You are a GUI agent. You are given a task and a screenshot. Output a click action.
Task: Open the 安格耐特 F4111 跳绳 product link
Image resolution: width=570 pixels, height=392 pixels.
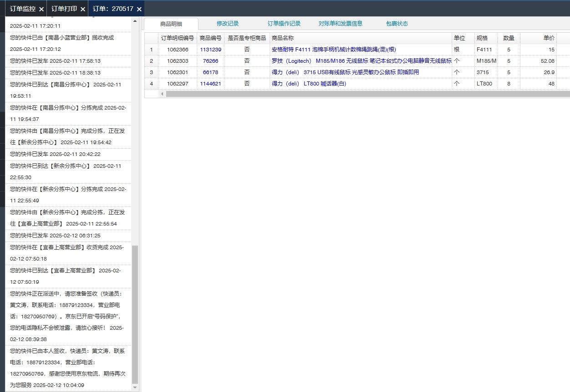pos(335,50)
